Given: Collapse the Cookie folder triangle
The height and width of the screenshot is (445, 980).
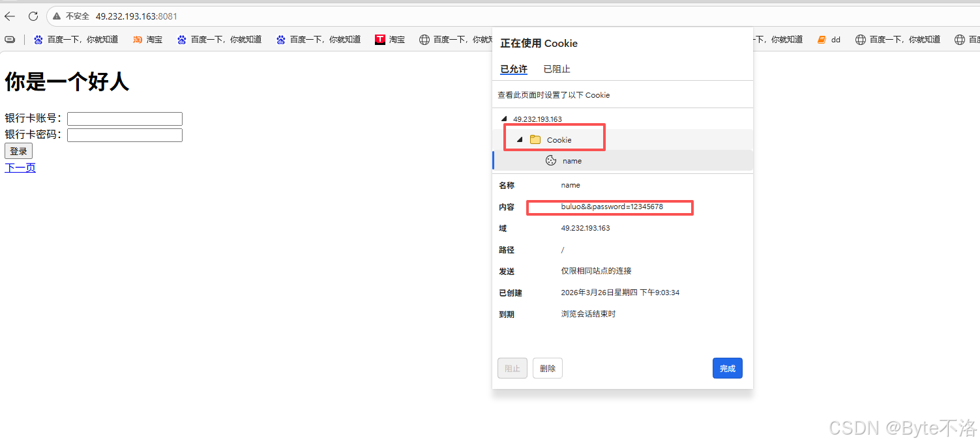Looking at the screenshot, I should 520,140.
